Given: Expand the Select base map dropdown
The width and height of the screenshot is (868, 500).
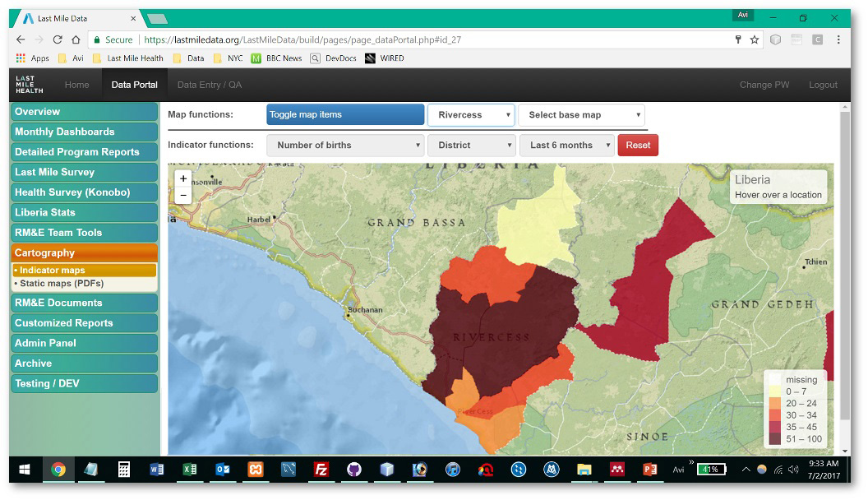Looking at the screenshot, I should coord(581,115).
